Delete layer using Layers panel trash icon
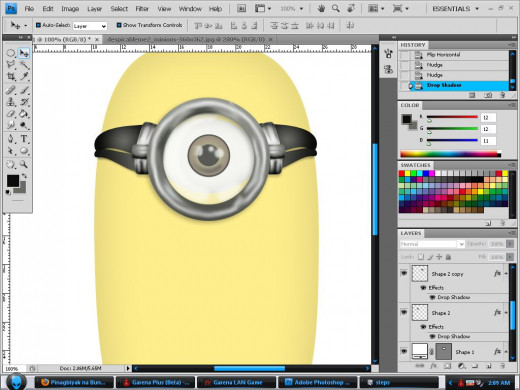The height and width of the screenshot is (390, 520). pyautogui.click(x=502, y=366)
